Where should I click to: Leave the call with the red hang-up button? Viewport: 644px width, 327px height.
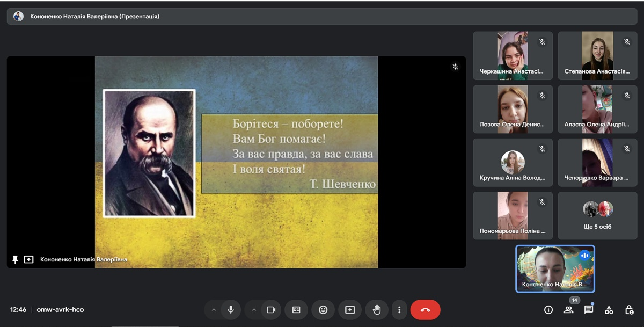point(426,310)
